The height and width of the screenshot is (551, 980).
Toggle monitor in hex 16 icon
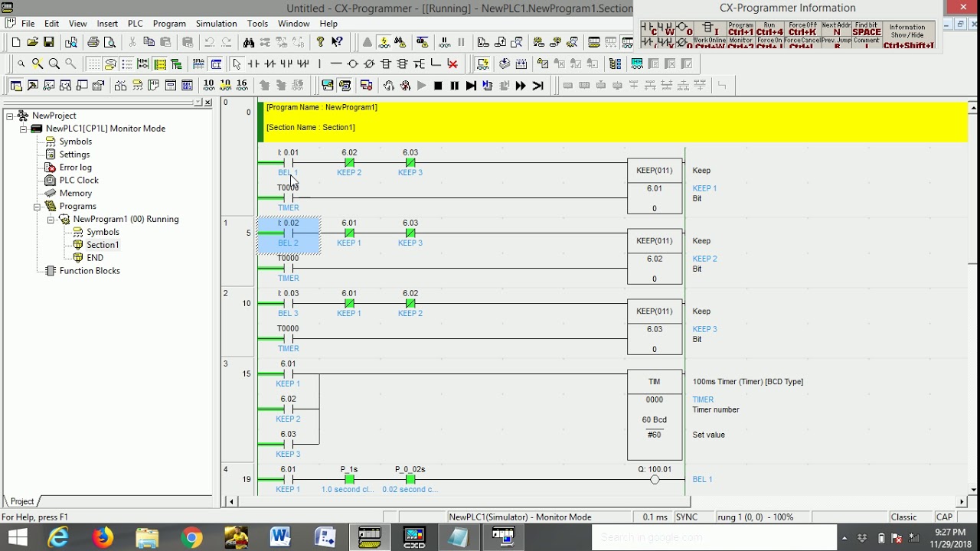(x=242, y=86)
